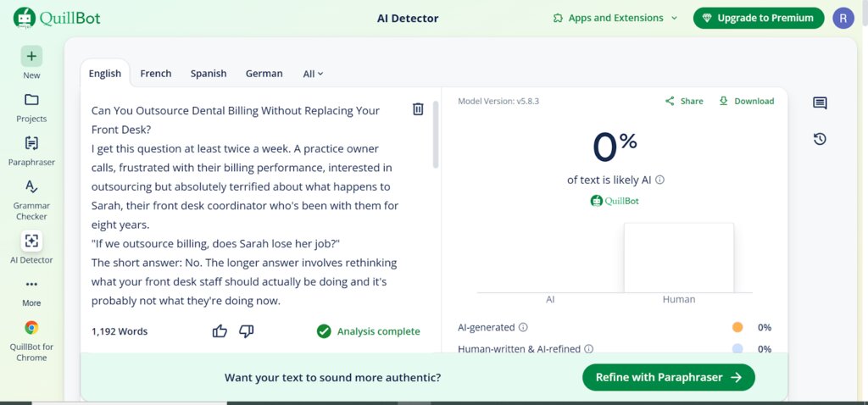Download the AI detection report
This screenshot has height=405, width=868.
pyautogui.click(x=746, y=101)
